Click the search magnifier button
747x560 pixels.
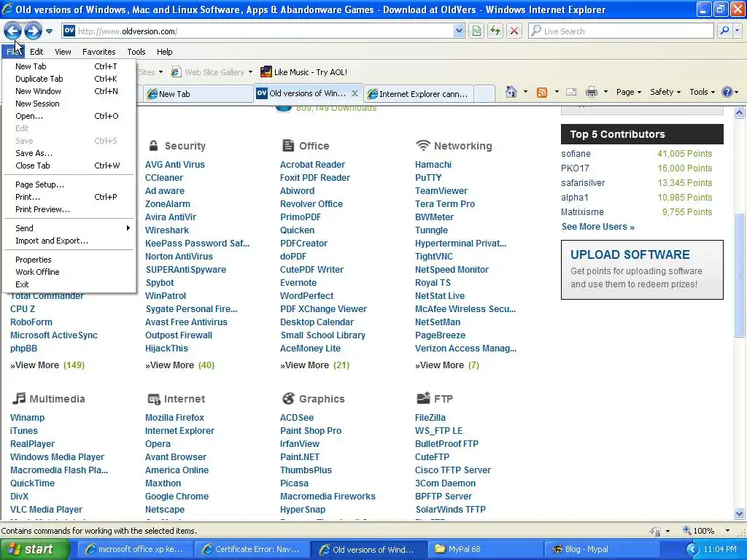724,31
